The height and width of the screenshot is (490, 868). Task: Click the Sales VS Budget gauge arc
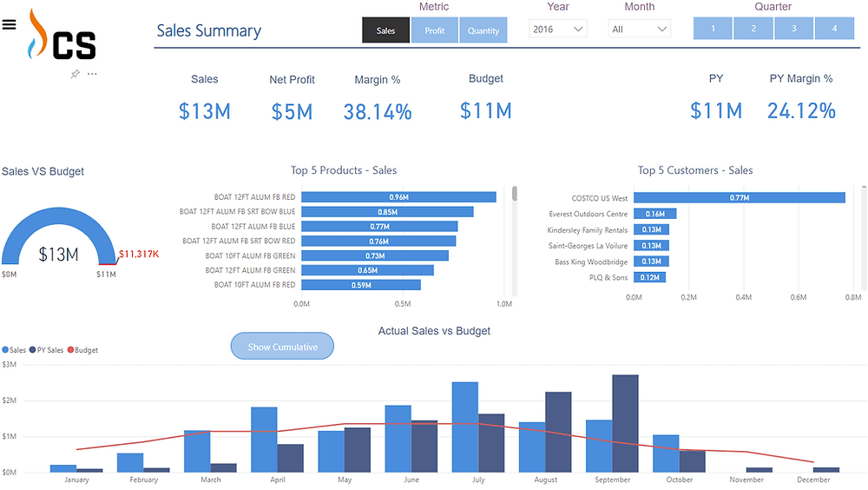tap(59, 214)
